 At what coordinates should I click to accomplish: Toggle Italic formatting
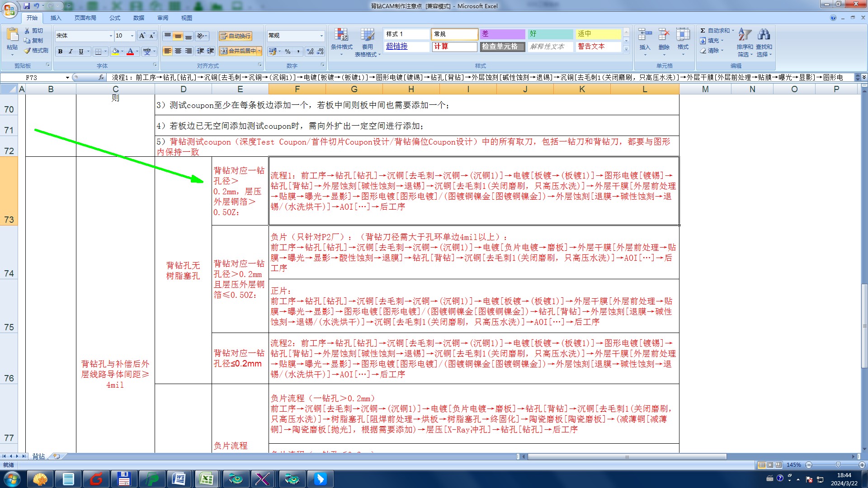[71, 52]
